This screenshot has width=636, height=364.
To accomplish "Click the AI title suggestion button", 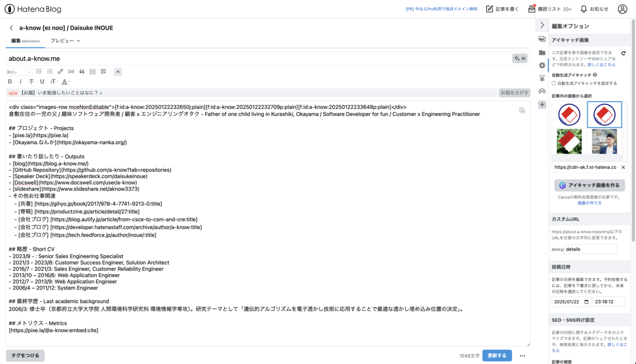I will (520, 58).
